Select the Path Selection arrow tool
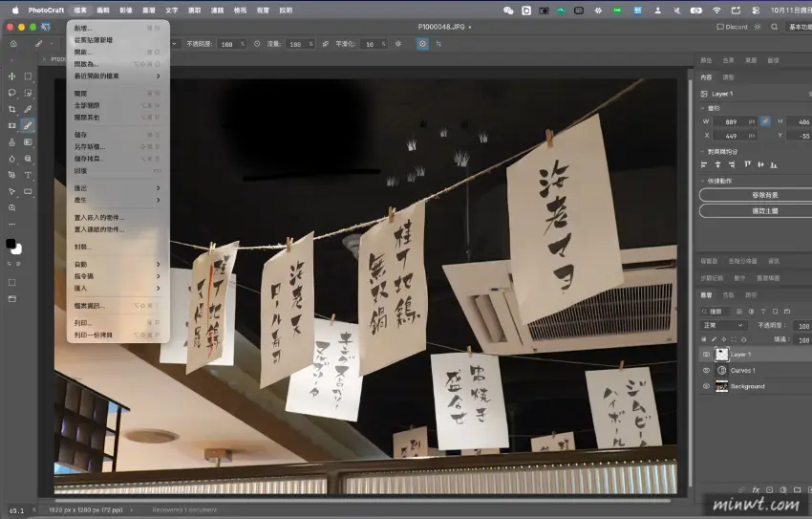The height and width of the screenshot is (519, 812). [x=11, y=192]
